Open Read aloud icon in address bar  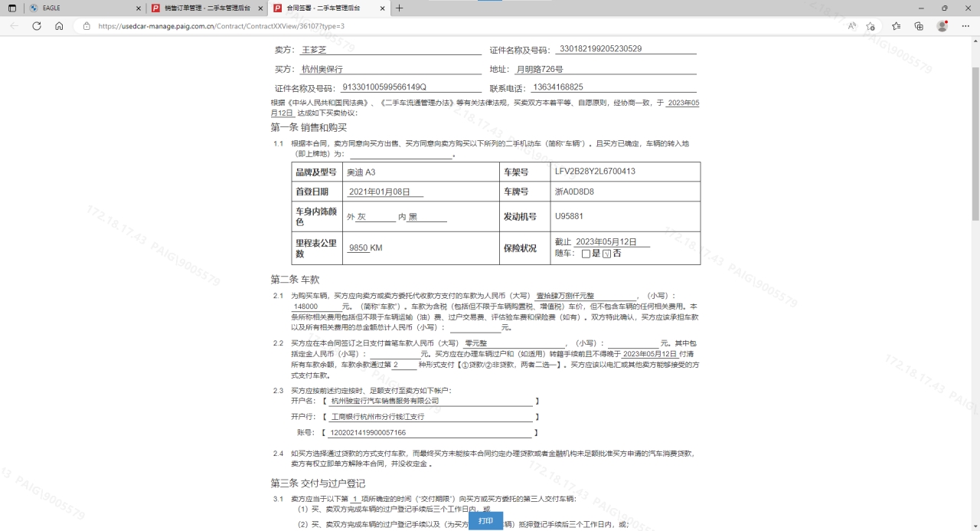pos(852,26)
